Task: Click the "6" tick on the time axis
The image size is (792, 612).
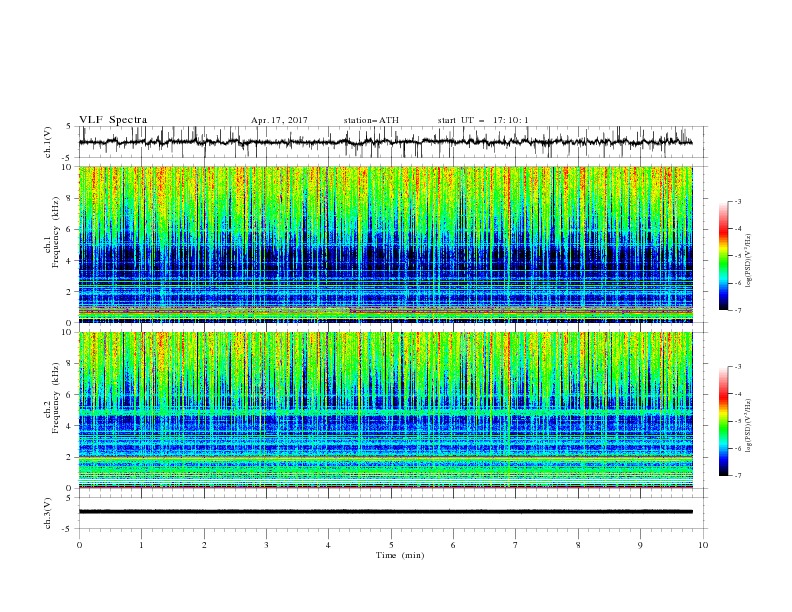Action: coord(453,545)
